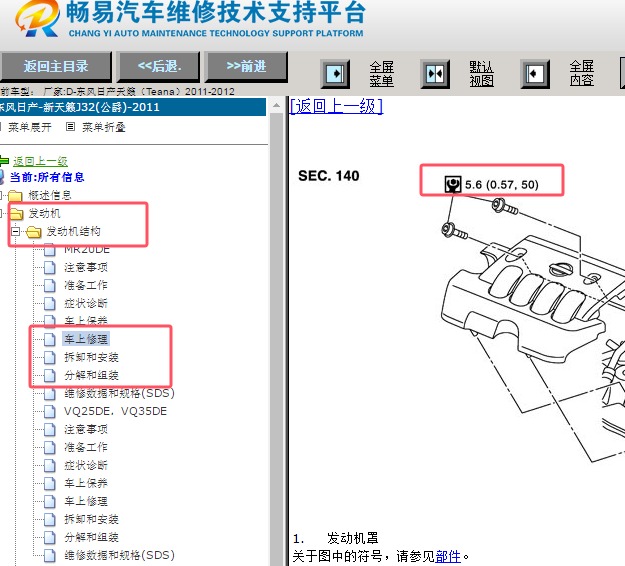Open 症状诊断 under MR20DE
625x566 pixels.
(x=86, y=303)
